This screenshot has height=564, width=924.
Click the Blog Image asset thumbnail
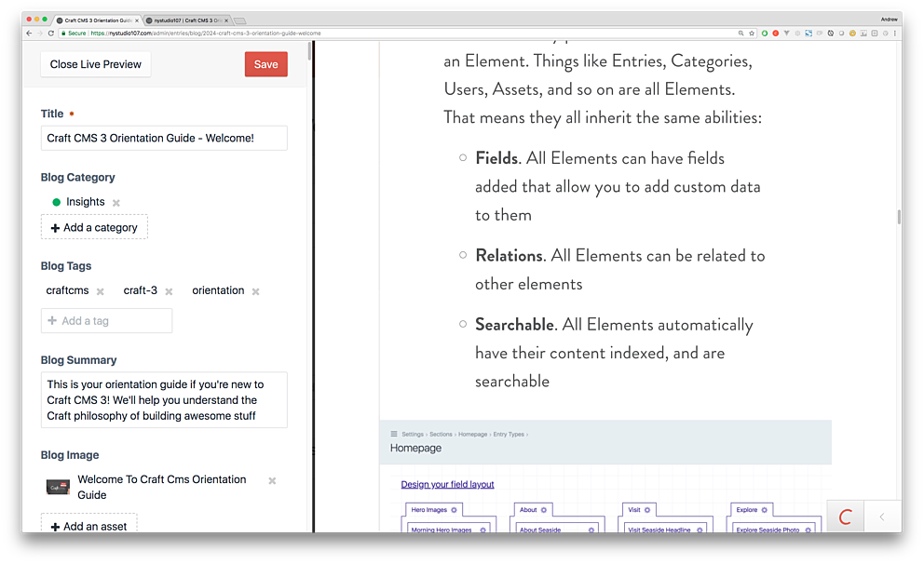pos(59,487)
